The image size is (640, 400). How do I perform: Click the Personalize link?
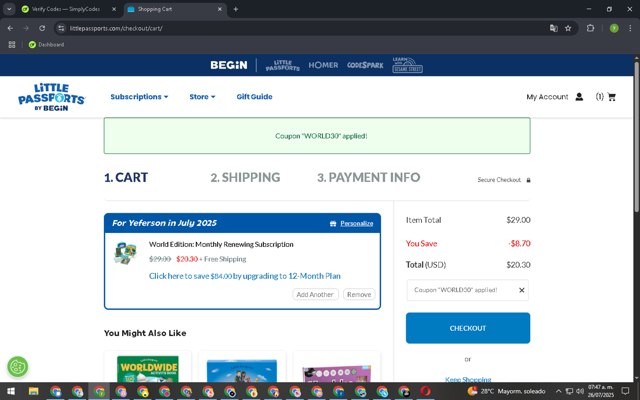pos(357,223)
